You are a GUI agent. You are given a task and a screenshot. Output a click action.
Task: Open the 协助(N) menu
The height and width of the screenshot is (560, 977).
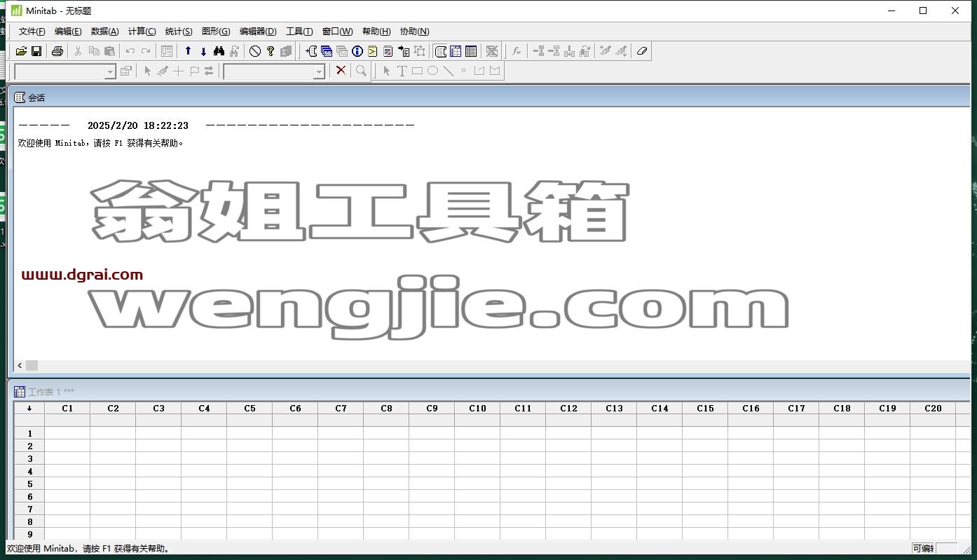click(x=414, y=32)
